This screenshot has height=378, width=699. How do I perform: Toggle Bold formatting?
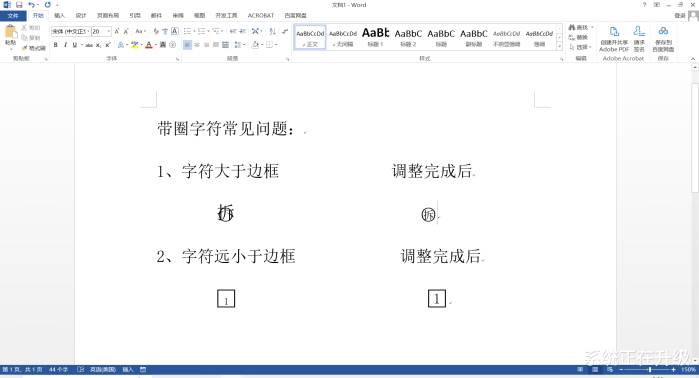(x=55, y=45)
